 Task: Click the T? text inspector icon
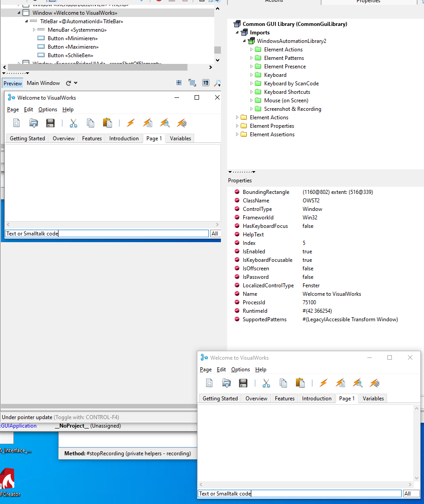coord(205,83)
